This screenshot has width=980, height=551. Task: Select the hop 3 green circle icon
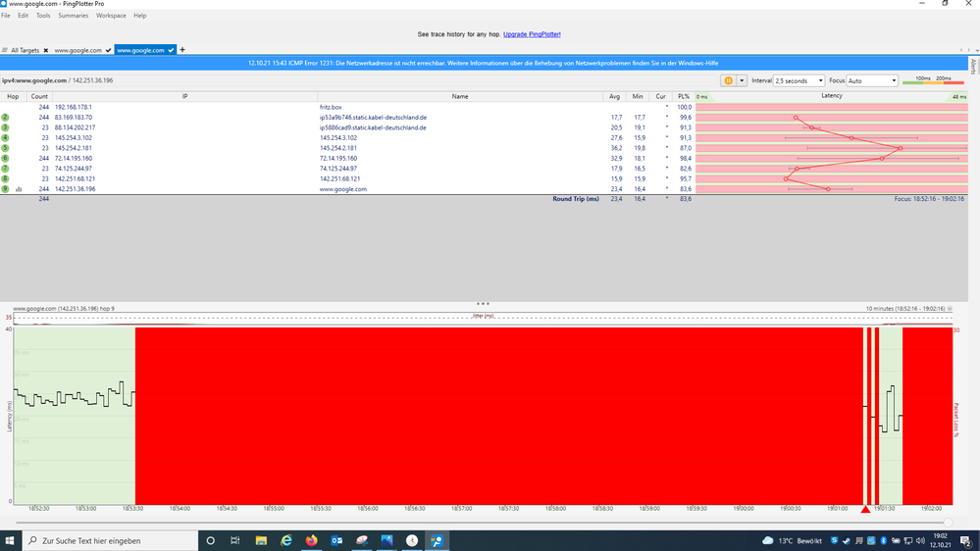5,127
